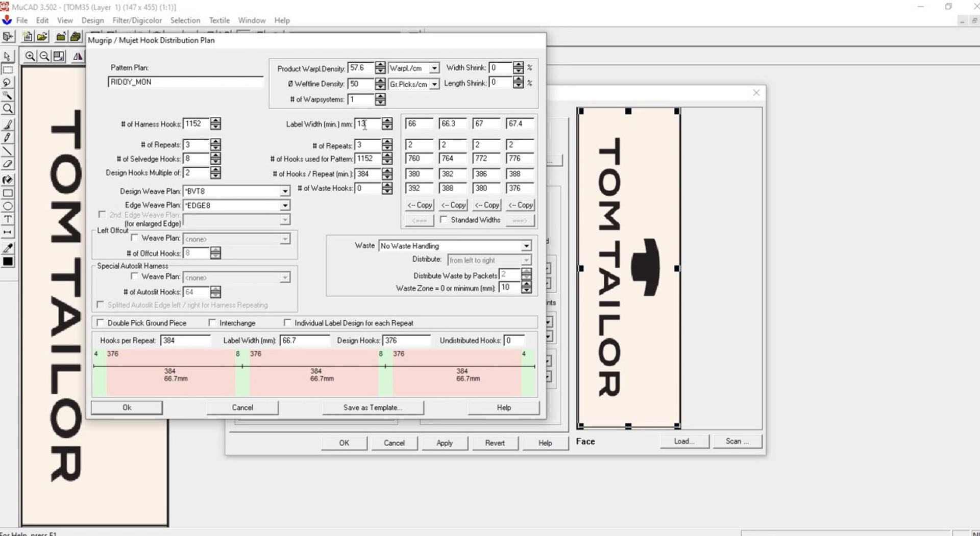Screen dimensions: 980x536
Task: Select the paintbrush tool
Action: point(8,125)
